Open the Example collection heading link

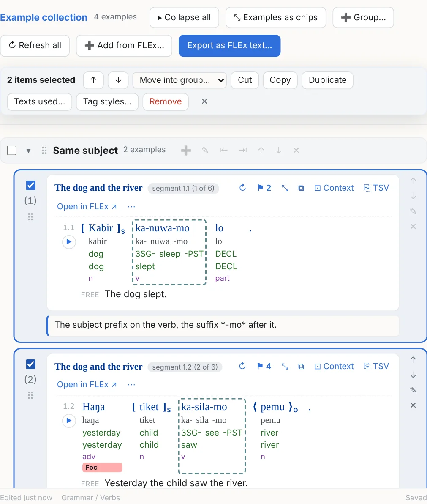pos(44,17)
